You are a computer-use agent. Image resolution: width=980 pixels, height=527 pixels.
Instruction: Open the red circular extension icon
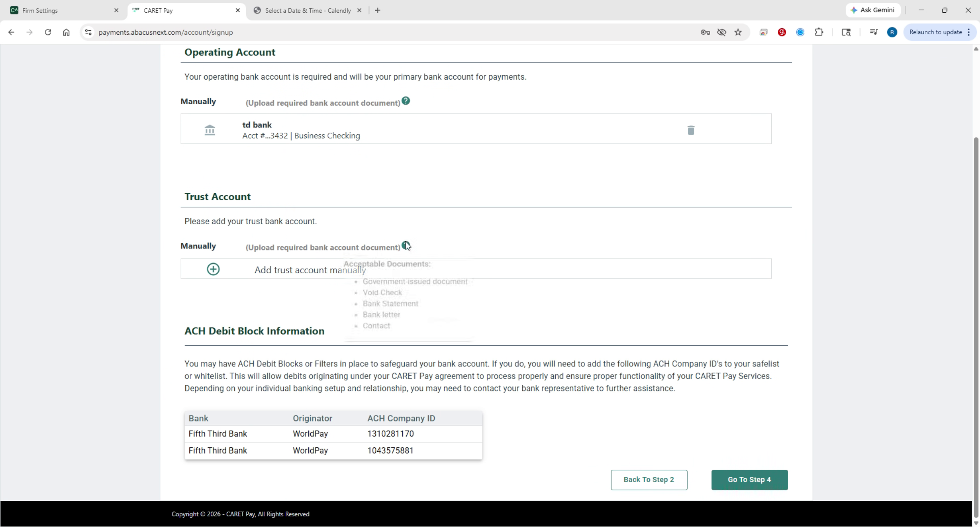782,32
